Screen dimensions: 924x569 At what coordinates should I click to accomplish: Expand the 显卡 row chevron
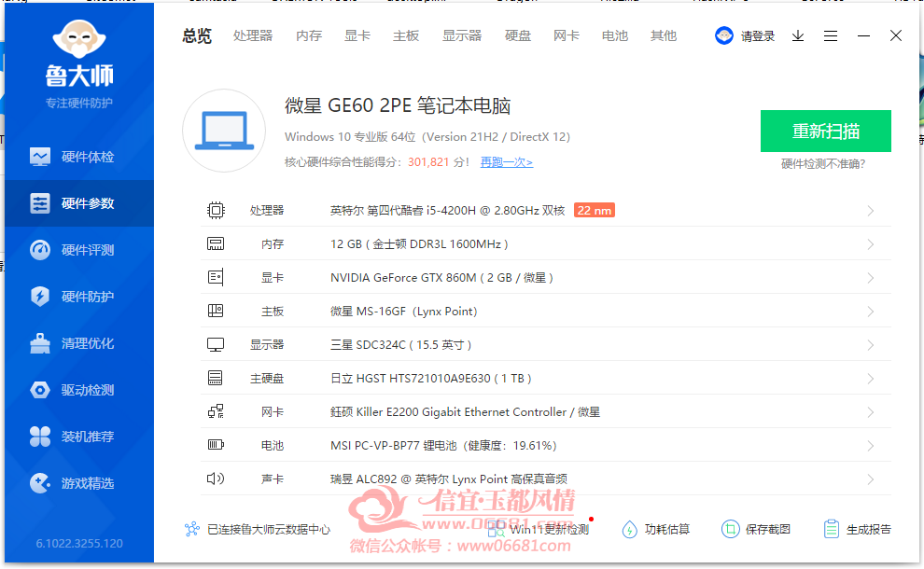(x=871, y=278)
